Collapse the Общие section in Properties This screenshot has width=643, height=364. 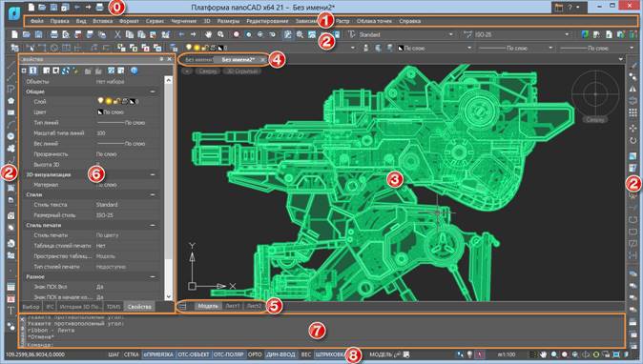[153, 91]
